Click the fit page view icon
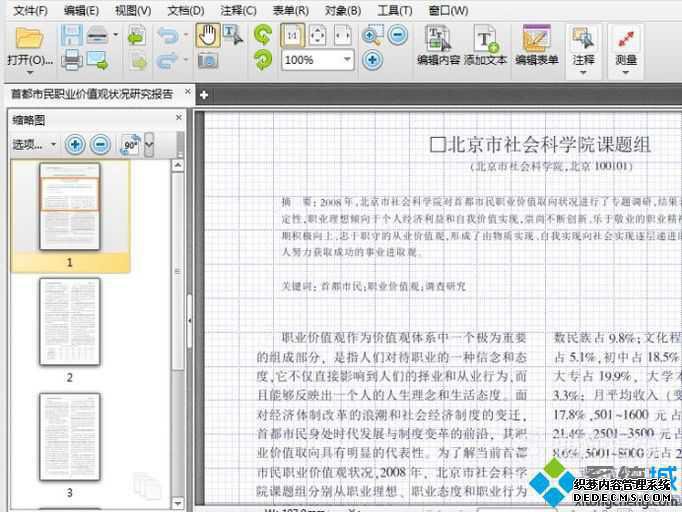This screenshot has height=512, width=682. (318, 35)
